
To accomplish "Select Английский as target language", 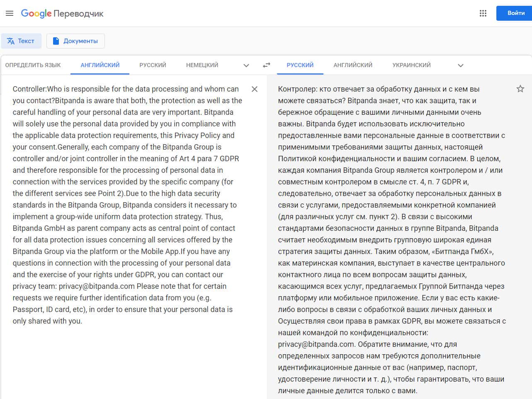I will click(353, 65).
